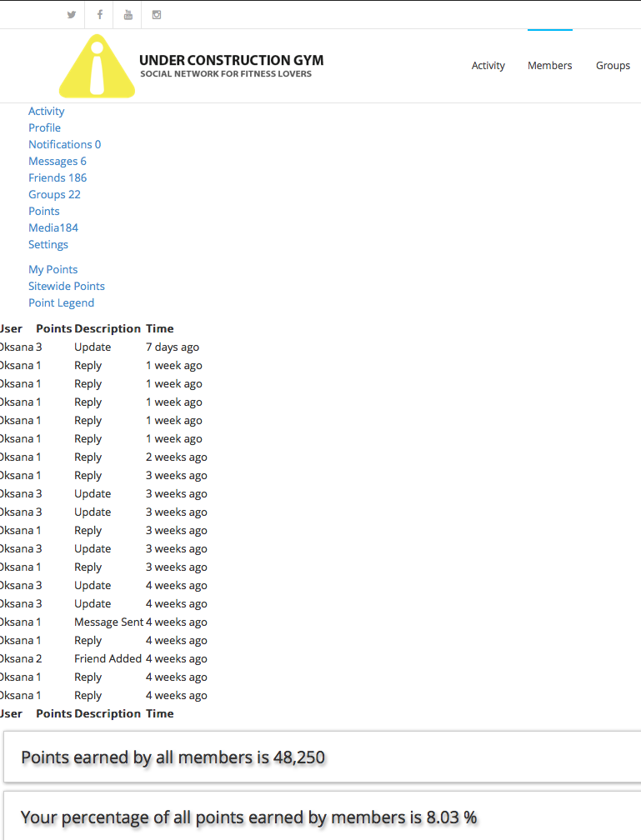Open the Settings link
This screenshot has width=641, height=840.
[48, 244]
